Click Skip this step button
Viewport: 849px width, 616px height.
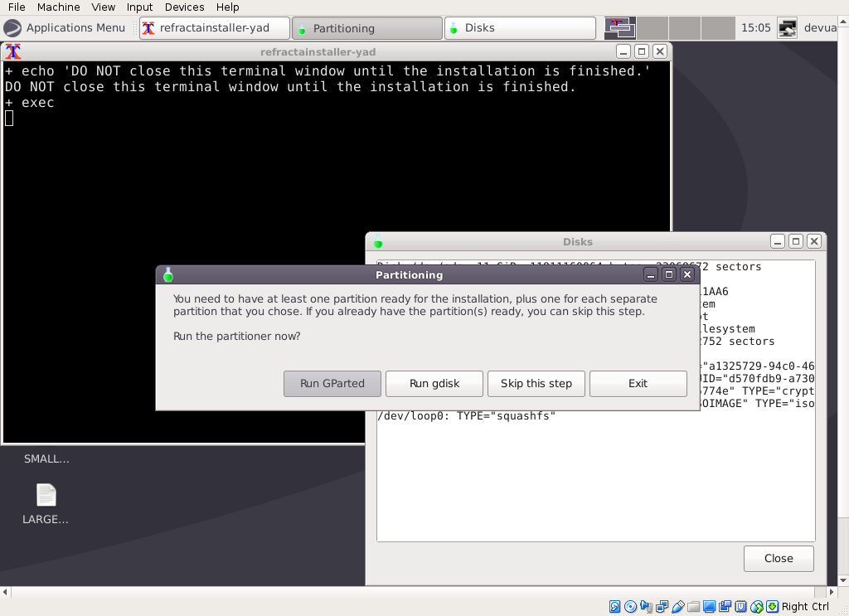coord(536,384)
